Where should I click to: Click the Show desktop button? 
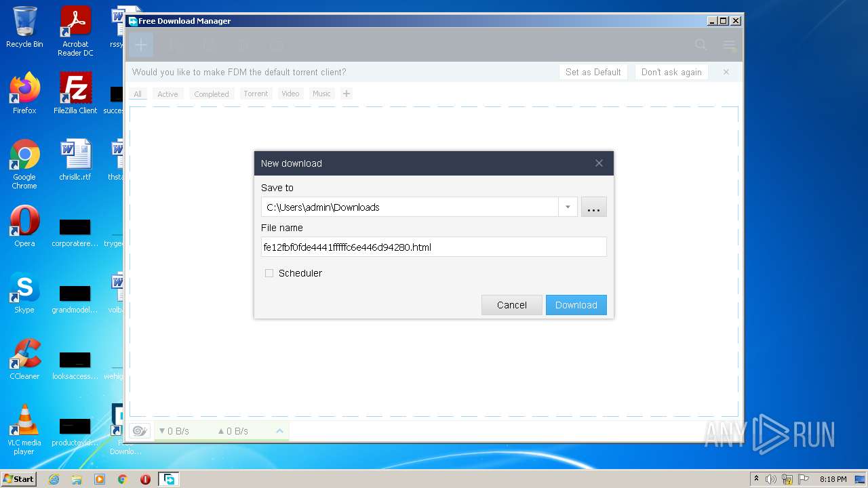tap(861, 479)
